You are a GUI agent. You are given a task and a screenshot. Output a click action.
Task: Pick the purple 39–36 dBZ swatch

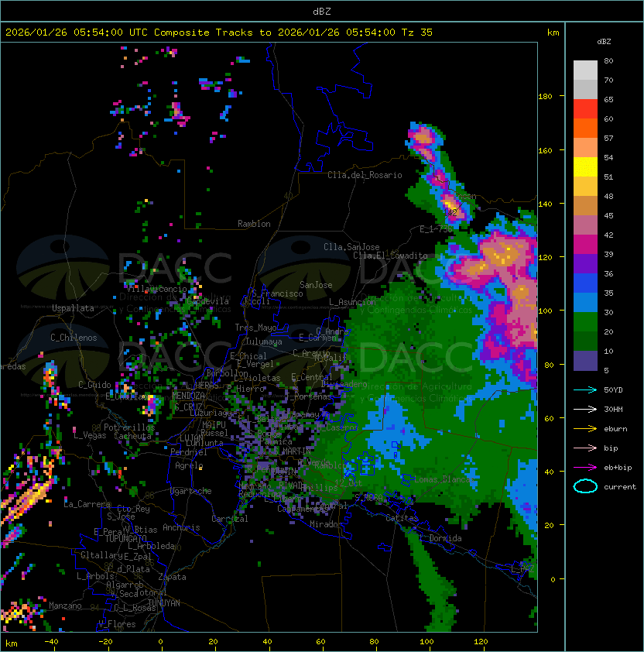coord(585,263)
